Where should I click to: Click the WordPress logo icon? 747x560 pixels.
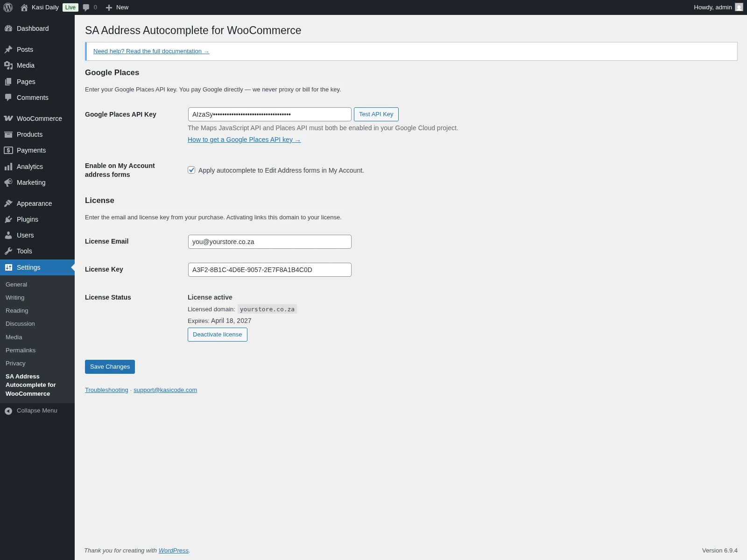click(8, 7)
